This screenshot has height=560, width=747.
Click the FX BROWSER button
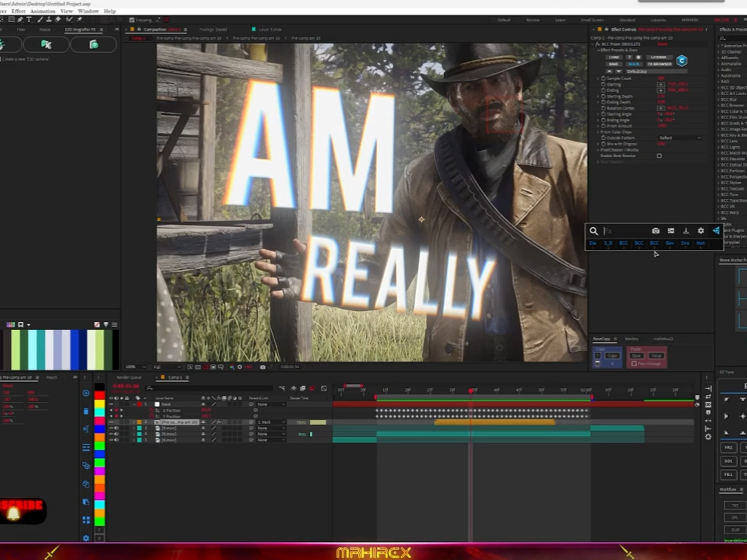pyautogui.click(x=660, y=64)
